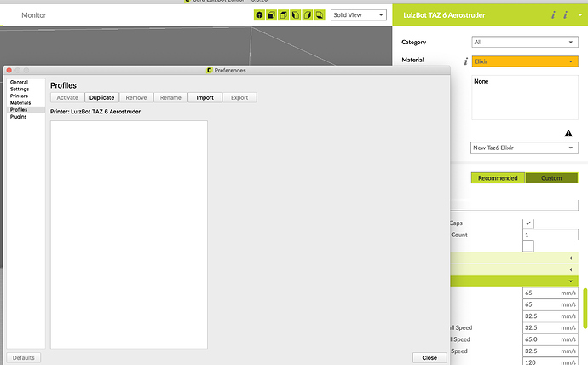Open the Monitor tab
588x365 pixels.
coord(34,15)
